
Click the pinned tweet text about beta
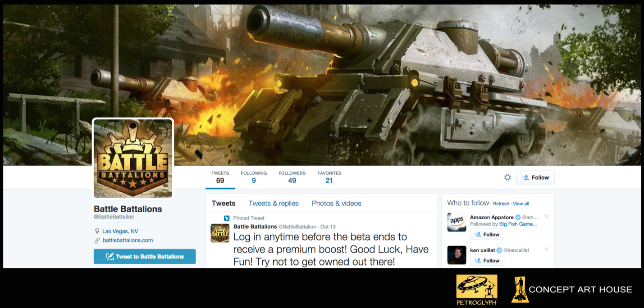331,249
